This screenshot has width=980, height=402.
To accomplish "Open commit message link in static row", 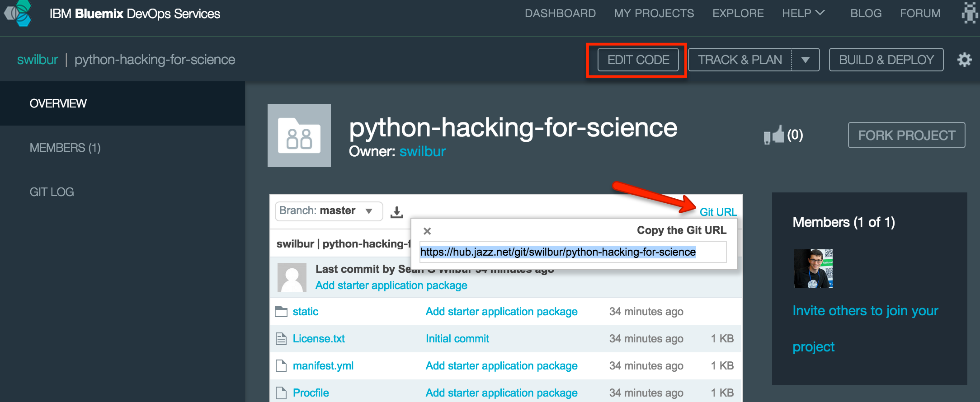I will pos(502,312).
